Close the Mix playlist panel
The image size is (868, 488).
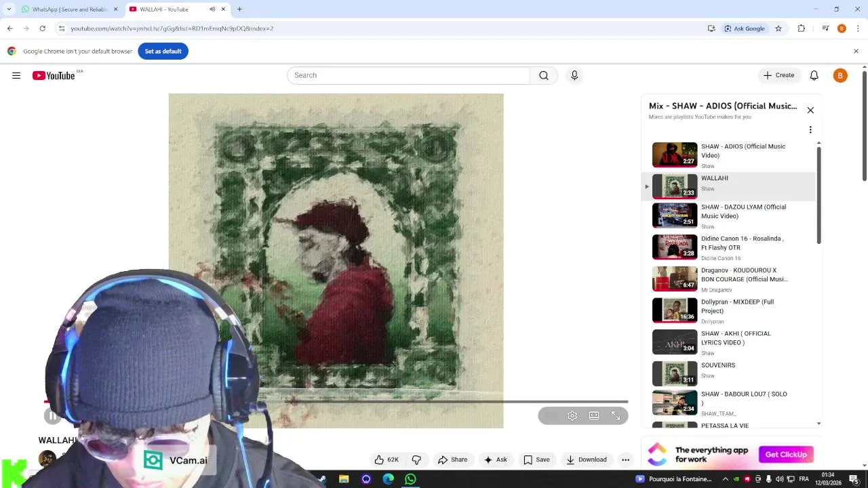[810, 110]
